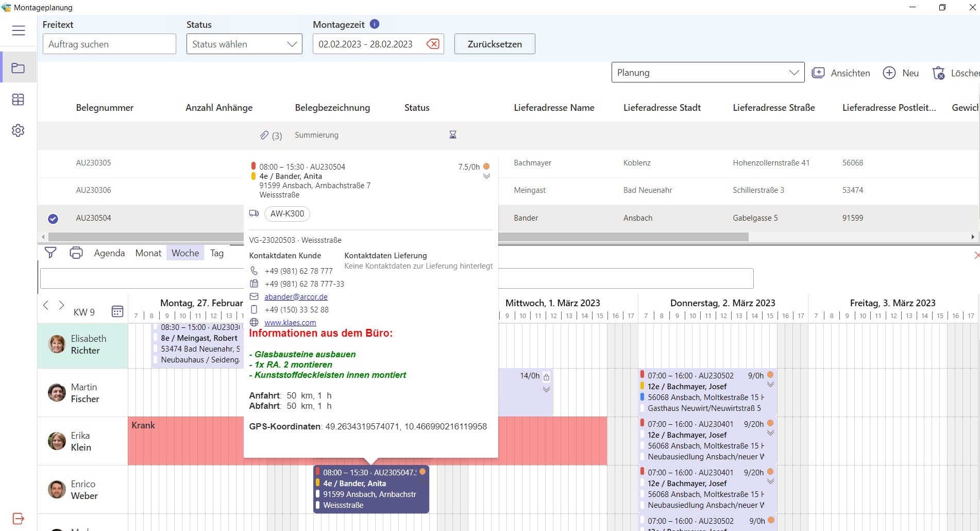Go to the next calendar week
Screen dimensions: 980x531
(x=61, y=305)
